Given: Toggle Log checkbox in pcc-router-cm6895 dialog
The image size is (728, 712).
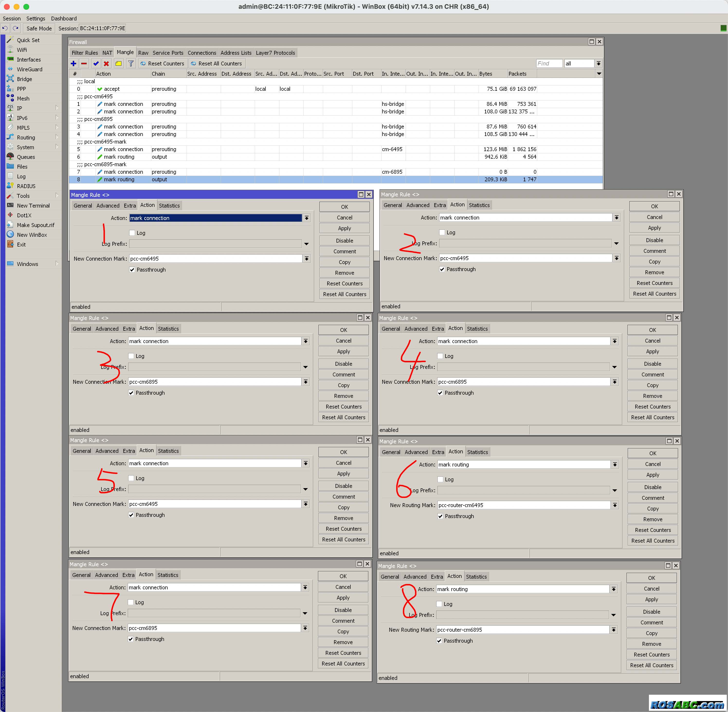Looking at the screenshot, I should click(439, 604).
